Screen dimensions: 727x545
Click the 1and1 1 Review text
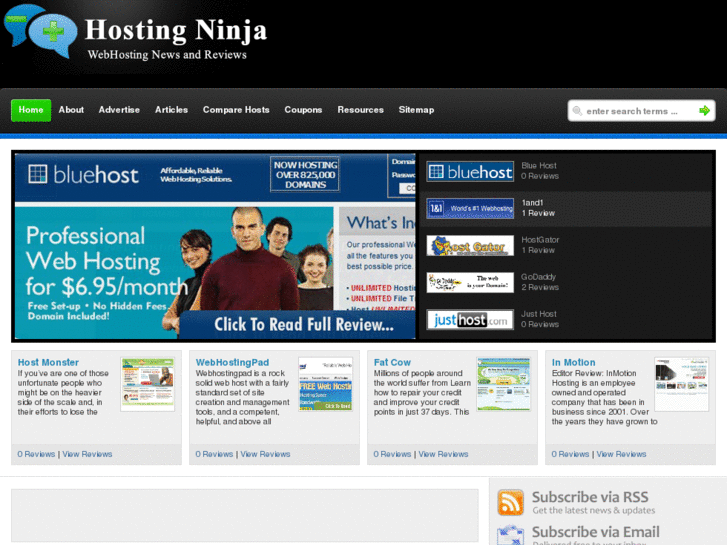point(538,208)
